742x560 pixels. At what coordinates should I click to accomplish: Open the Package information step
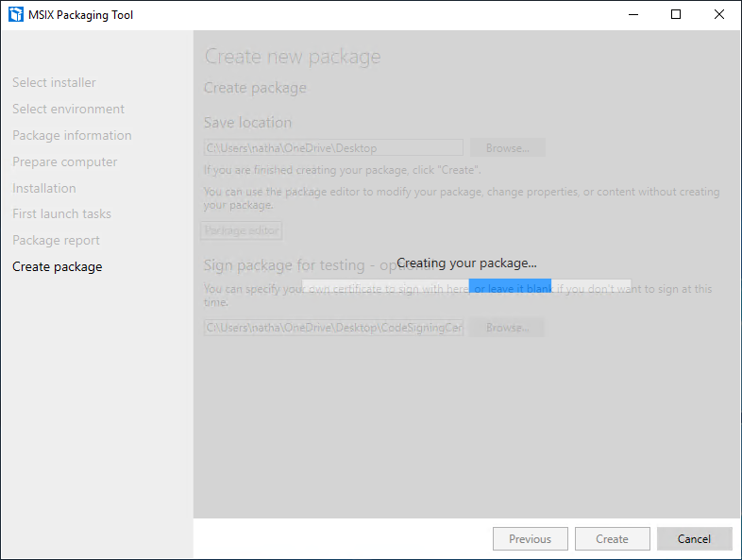coord(72,135)
